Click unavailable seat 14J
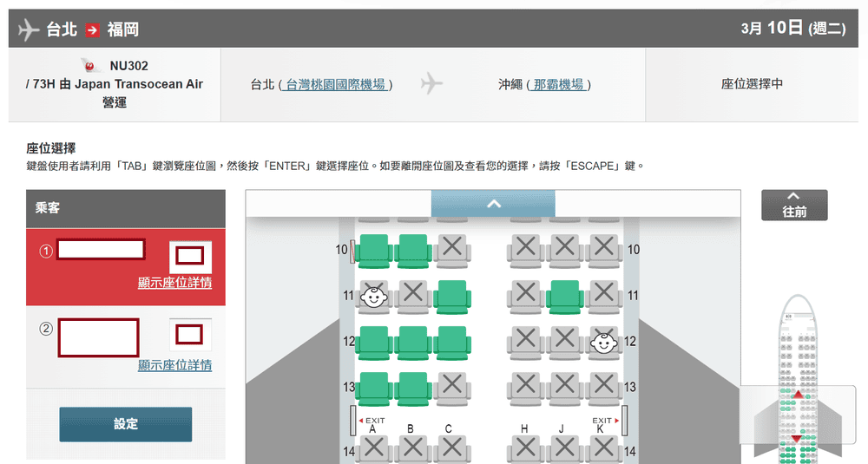The height and width of the screenshot is (464, 868). pos(565,449)
